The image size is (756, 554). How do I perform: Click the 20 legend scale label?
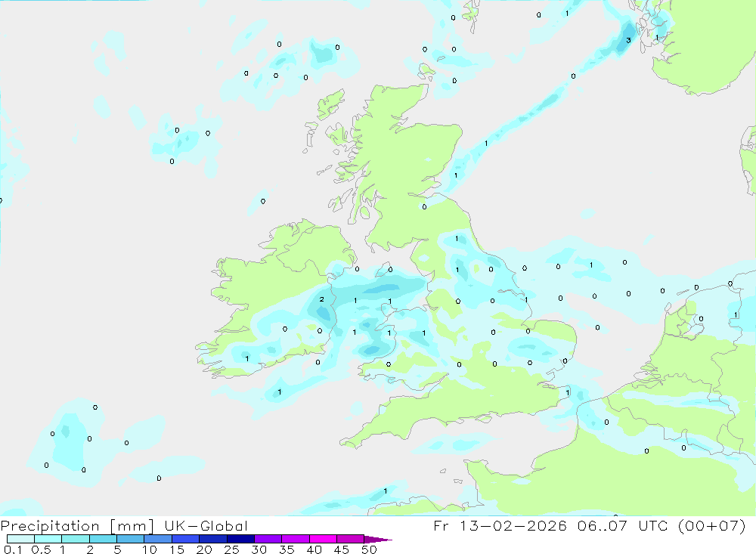click(204, 549)
